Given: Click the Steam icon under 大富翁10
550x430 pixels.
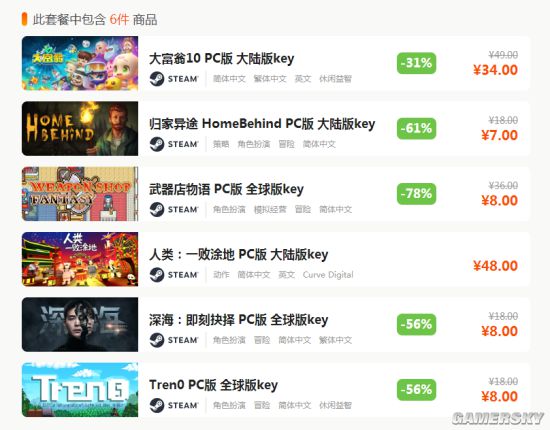Looking at the screenshot, I should (157, 79).
